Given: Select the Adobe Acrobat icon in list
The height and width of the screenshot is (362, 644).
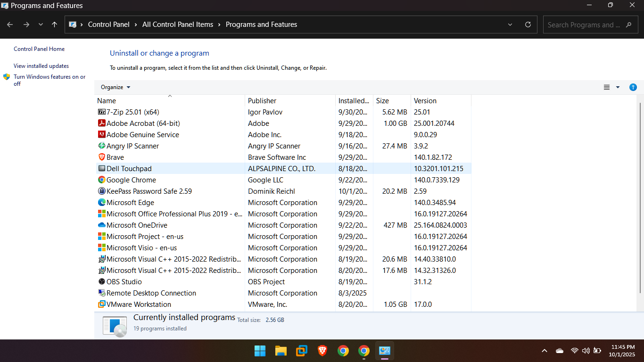Looking at the screenshot, I should pos(102,123).
